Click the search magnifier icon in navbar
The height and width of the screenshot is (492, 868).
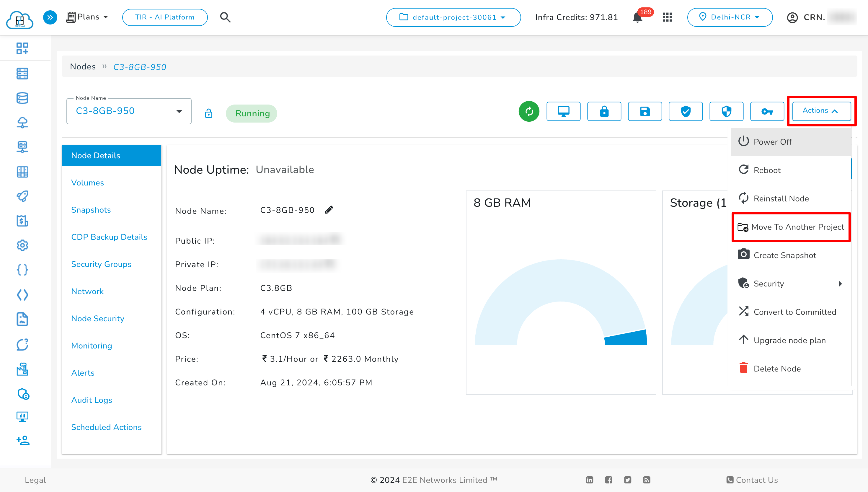(x=225, y=17)
